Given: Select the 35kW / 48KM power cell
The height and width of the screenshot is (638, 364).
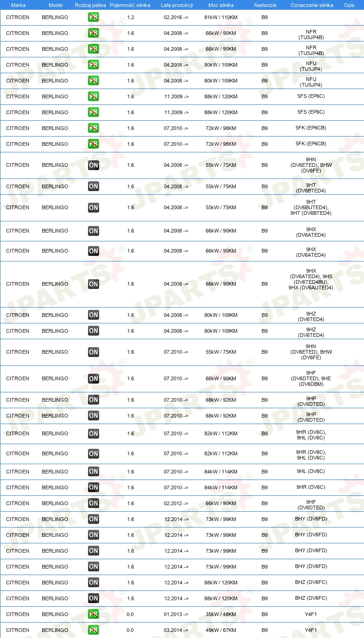Looking at the screenshot, I should 221,614.
